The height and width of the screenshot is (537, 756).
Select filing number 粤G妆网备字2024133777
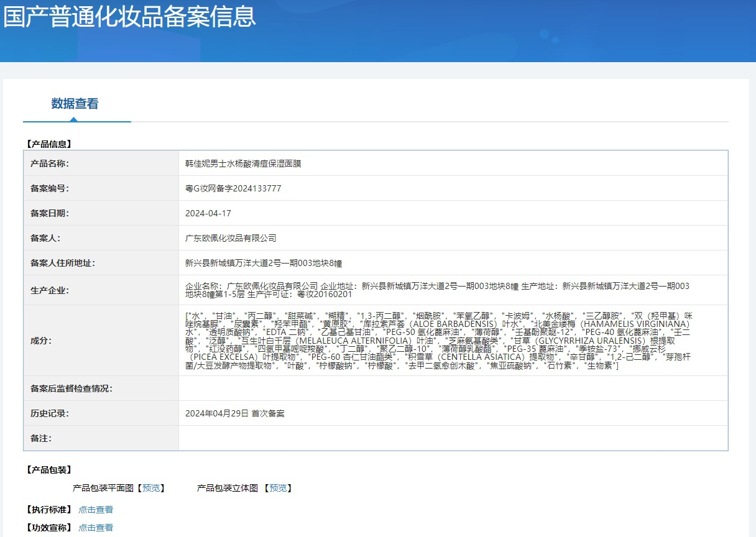coord(233,188)
